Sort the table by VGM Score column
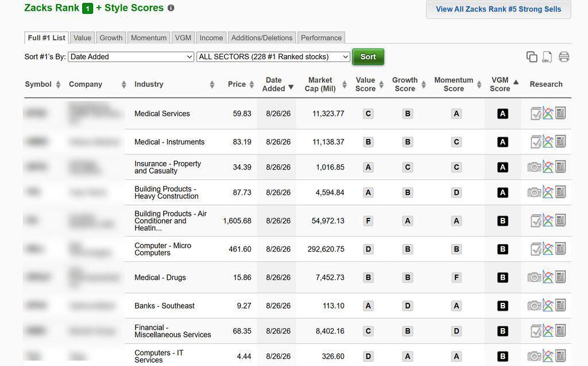Viewport: 588px width, 366px height. 504,84
